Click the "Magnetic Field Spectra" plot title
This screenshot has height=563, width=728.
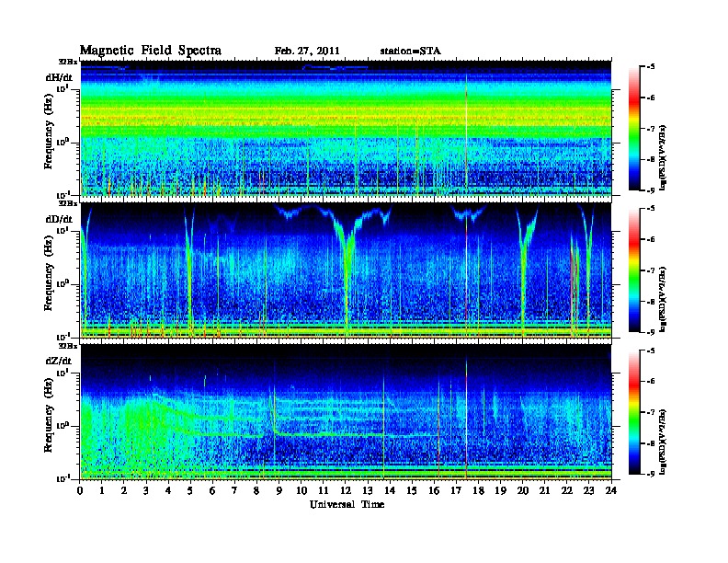[x=151, y=51]
